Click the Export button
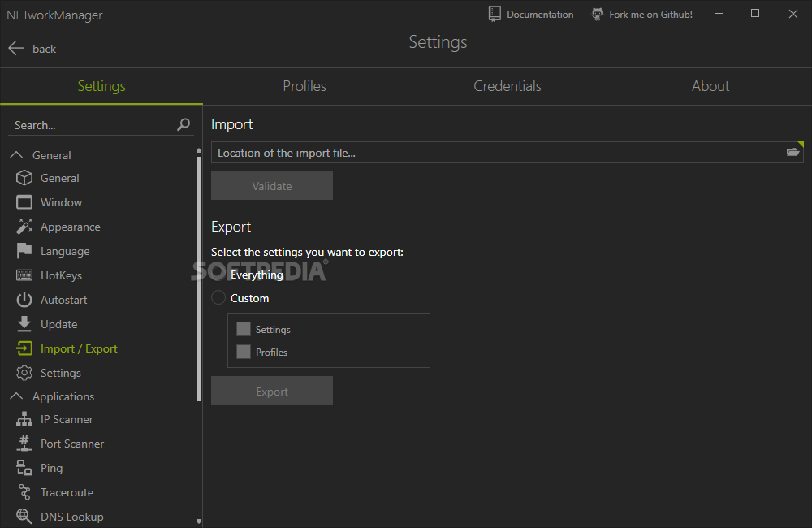The image size is (812, 528). pos(272,391)
